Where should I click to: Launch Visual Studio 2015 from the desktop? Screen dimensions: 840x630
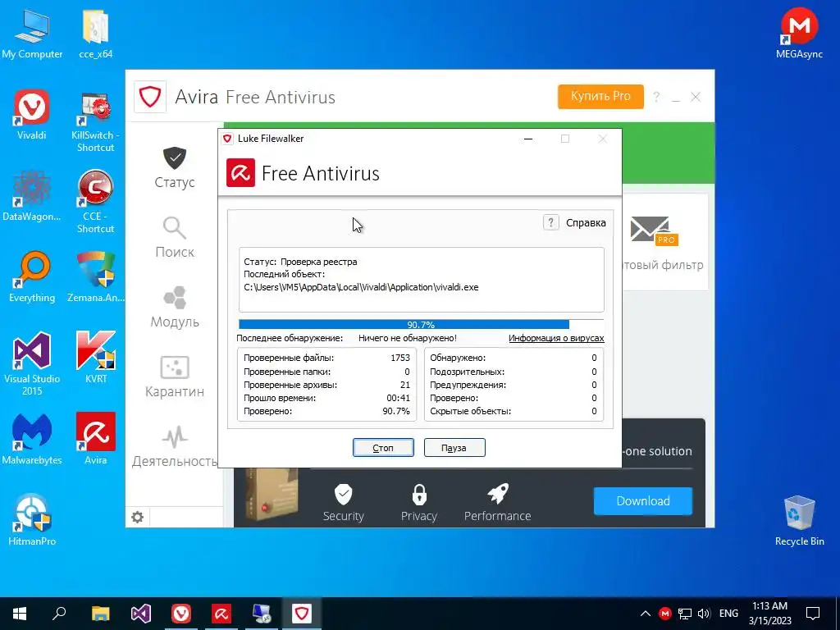[32, 364]
